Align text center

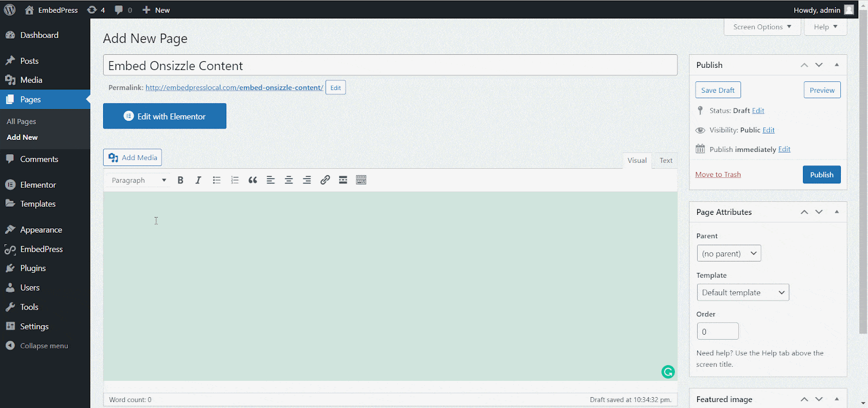coord(289,180)
